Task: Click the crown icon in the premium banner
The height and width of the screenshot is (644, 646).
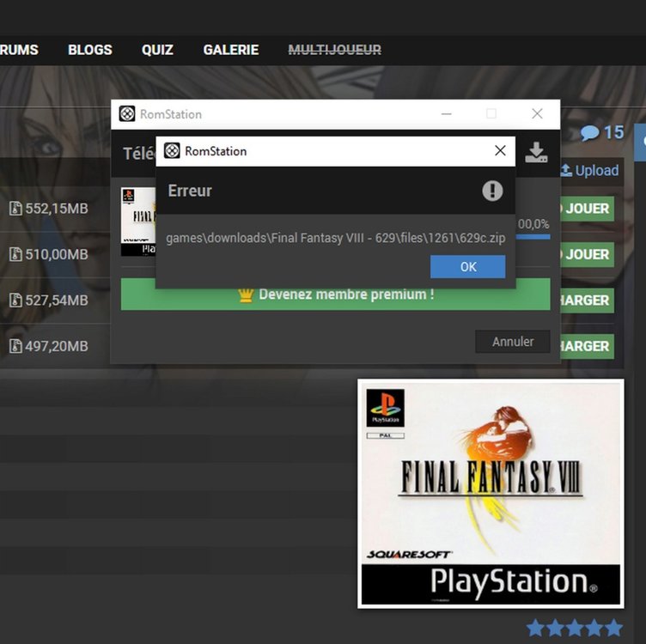Action: point(245,295)
